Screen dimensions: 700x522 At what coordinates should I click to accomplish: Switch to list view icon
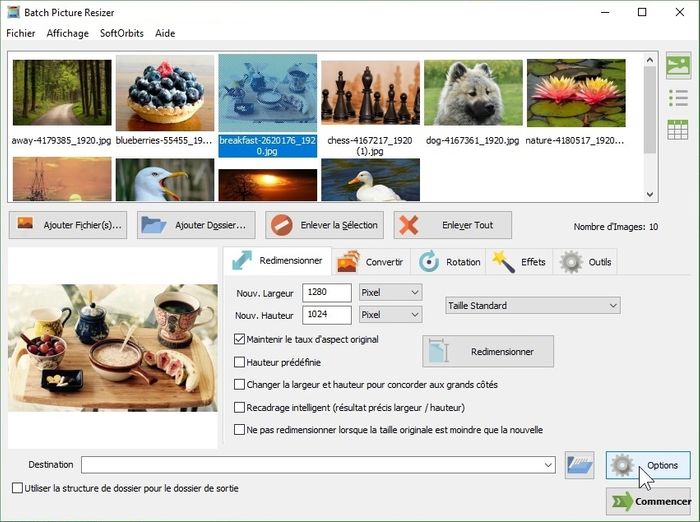(x=678, y=98)
